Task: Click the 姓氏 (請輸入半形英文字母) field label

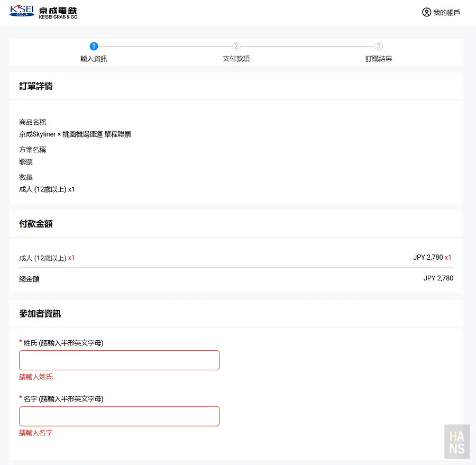Action: coord(63,343)
